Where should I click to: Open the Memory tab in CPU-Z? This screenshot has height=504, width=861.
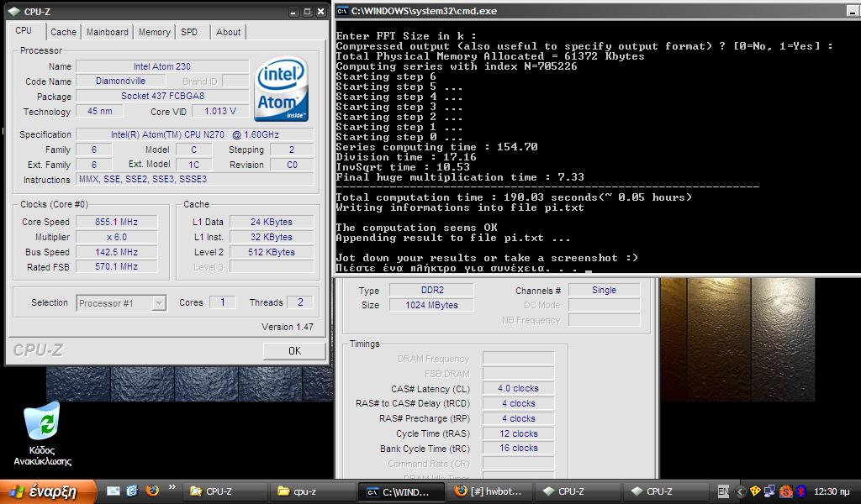(155, 32)
